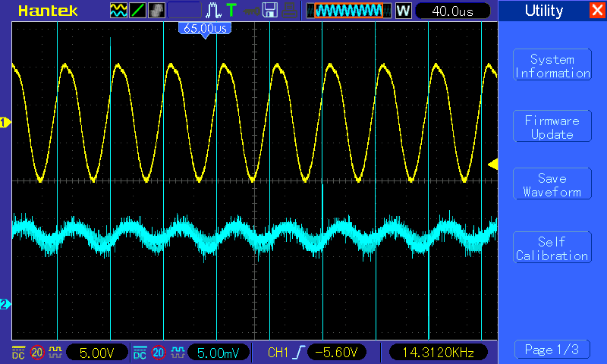Open CH1 5.00V vertical scale setting

click(x=97, y=353)
